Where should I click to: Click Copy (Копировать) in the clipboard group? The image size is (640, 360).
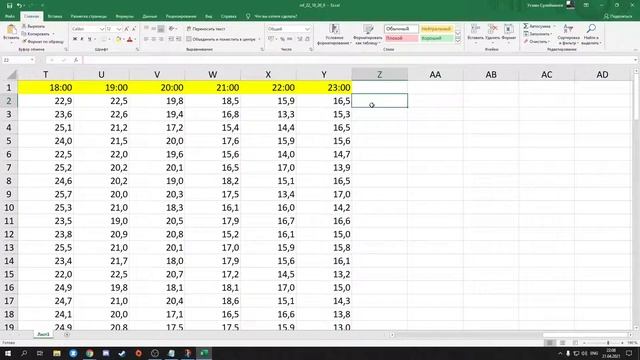click(x=36, y=34)
